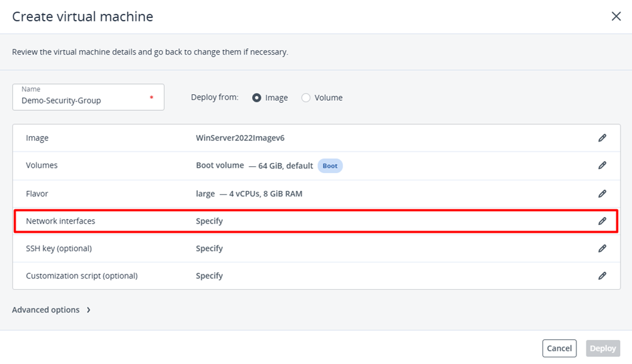Viewport: 632px width, 364px height.
Task: Click the Deploy button
Action: [x=603, y=348]
